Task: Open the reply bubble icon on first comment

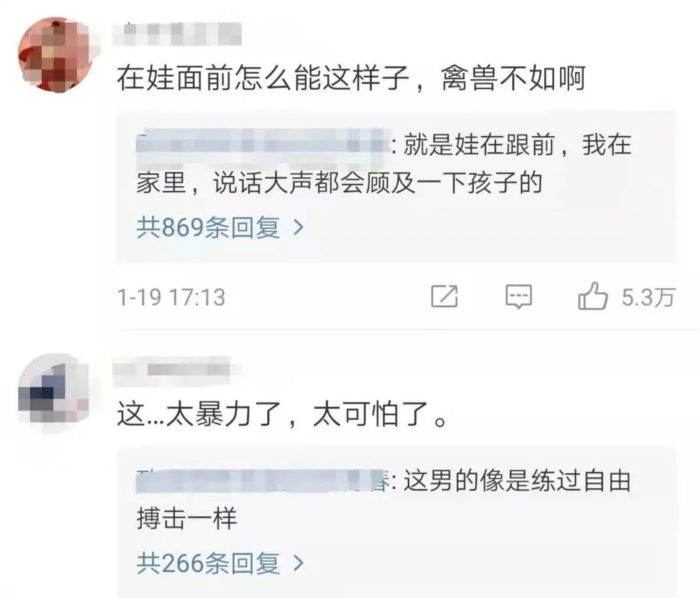Action: (518, 296)
